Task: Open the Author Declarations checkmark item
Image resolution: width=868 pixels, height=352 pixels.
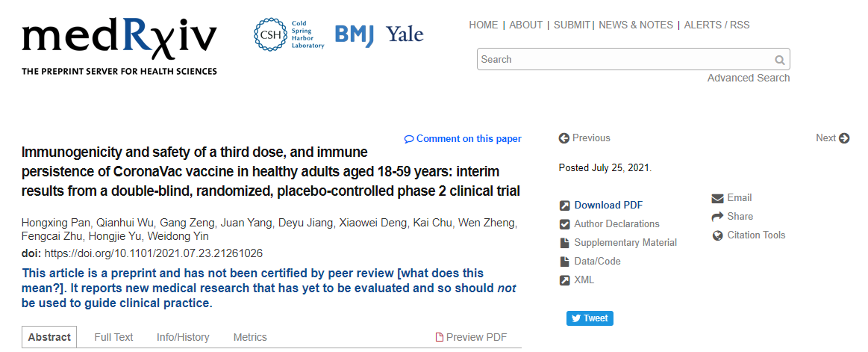Action: pyautogui.click(x=616, y=224)
